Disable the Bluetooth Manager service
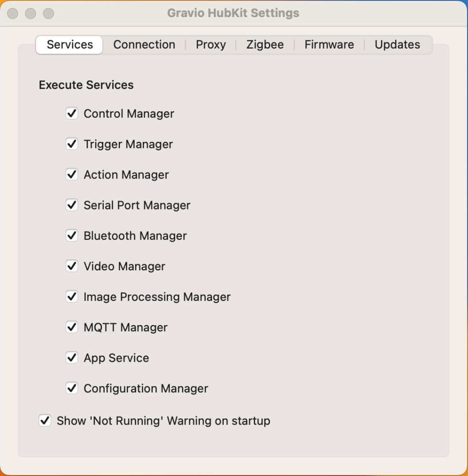The image size is (468, 476). point(72,236)
